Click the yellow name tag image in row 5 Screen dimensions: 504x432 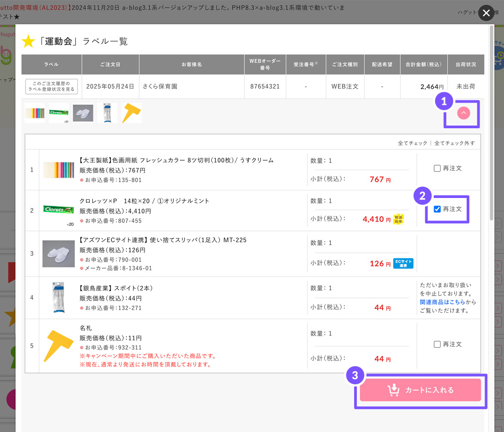tap(58, 346)
